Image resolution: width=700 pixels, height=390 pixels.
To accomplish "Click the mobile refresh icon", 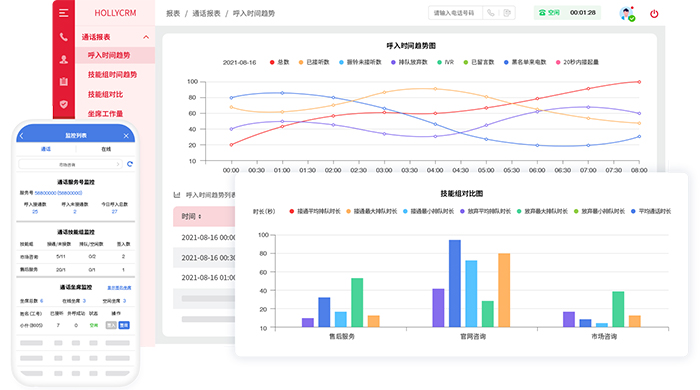I will (x=130, y=164).
